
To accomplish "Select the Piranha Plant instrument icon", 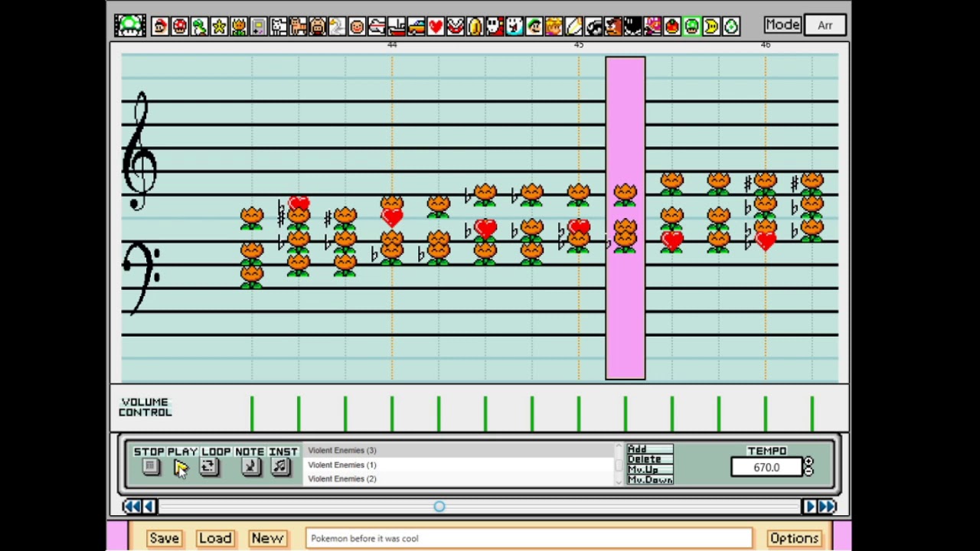I will (456, 26).
